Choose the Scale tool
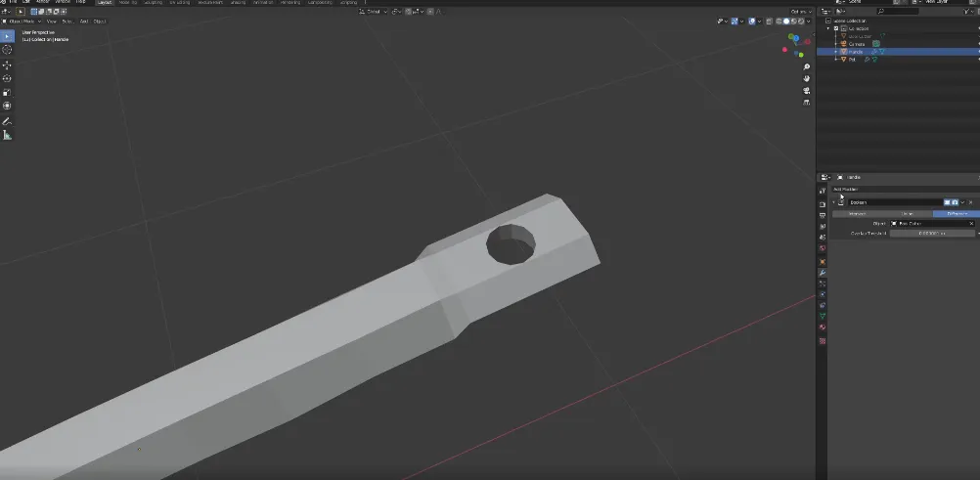980x480 pixels. click(7, 92)
